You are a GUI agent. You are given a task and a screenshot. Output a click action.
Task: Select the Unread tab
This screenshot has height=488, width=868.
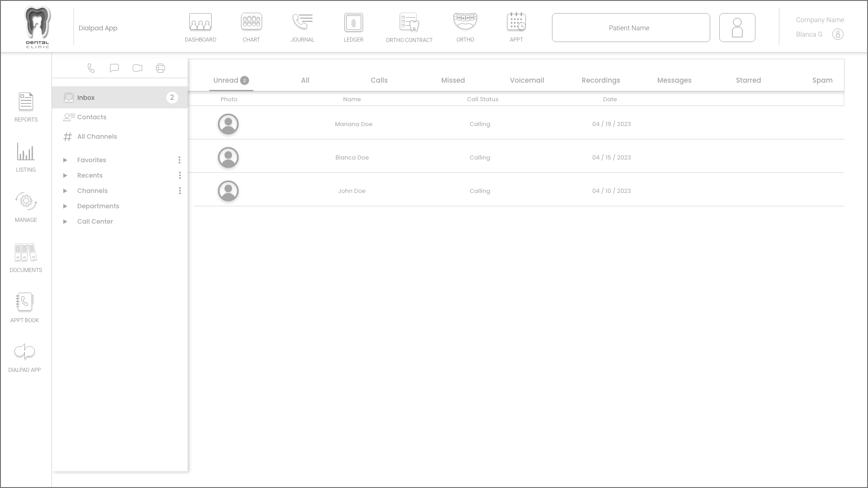[231, 80]
